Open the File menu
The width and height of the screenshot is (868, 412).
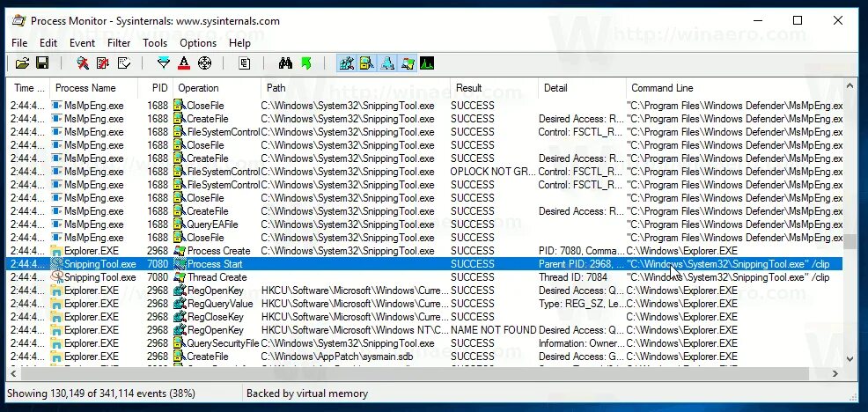tap(19, 42)
